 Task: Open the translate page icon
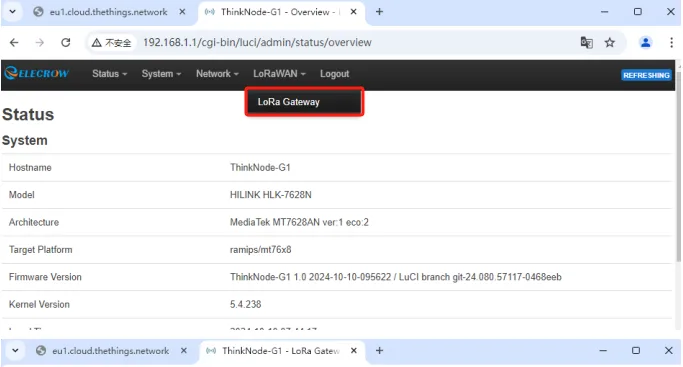(586, 43)
